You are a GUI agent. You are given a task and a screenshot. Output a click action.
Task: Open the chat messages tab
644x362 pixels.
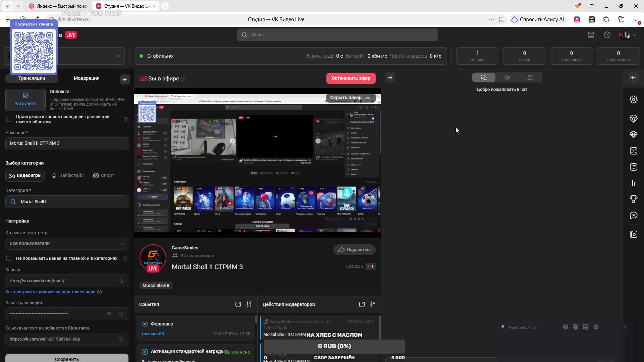pyautogui.click(x=484, y=77)
